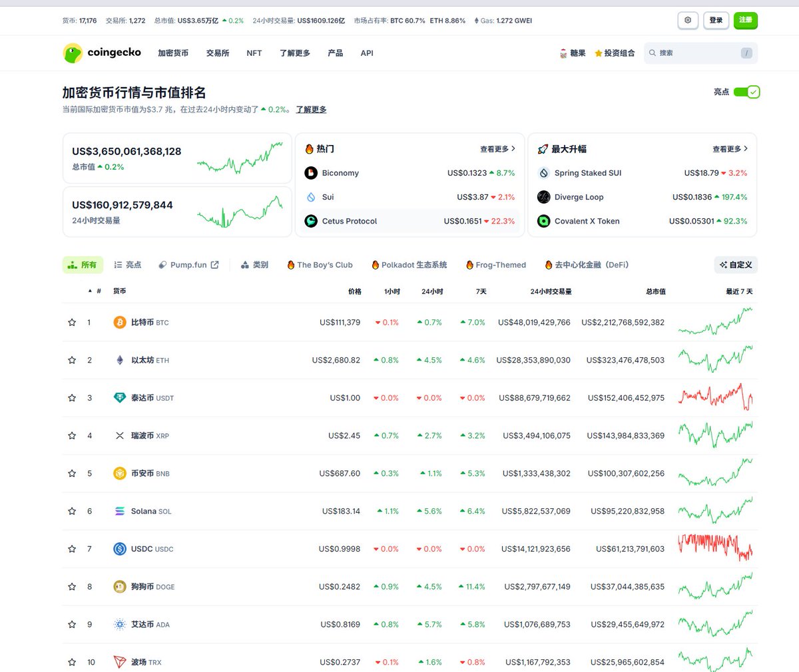Favorite Ethereum with its star

(x=72, y=360)
